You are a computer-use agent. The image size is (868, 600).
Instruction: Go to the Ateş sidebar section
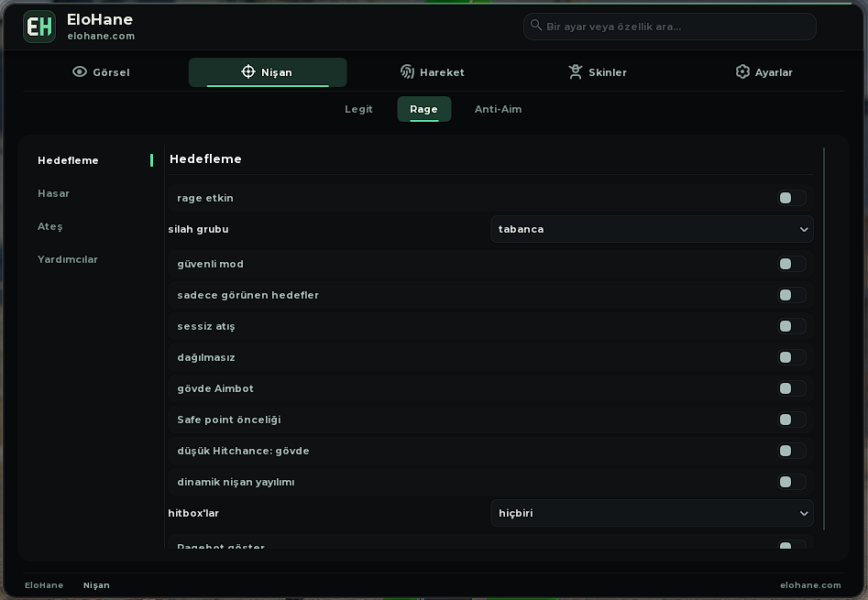pos(50,226)
